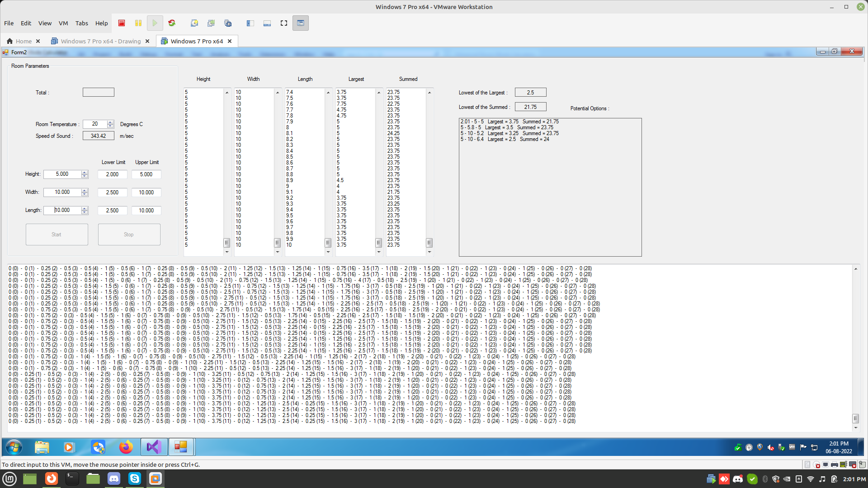Click the Width value spinner down arrow
The image size is (868, 488).
point(85,194)
